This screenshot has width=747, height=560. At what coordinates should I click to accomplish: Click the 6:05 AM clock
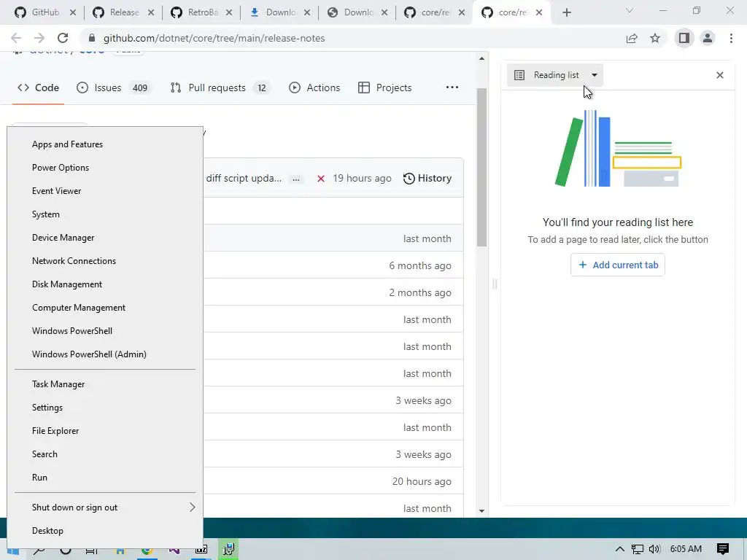pyautogui.click(x=686, y=548)
